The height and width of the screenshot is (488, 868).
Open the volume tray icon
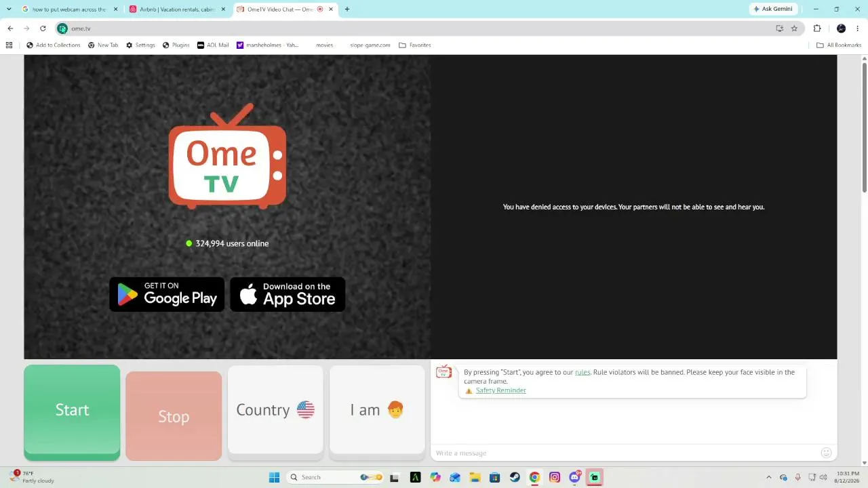824,477
